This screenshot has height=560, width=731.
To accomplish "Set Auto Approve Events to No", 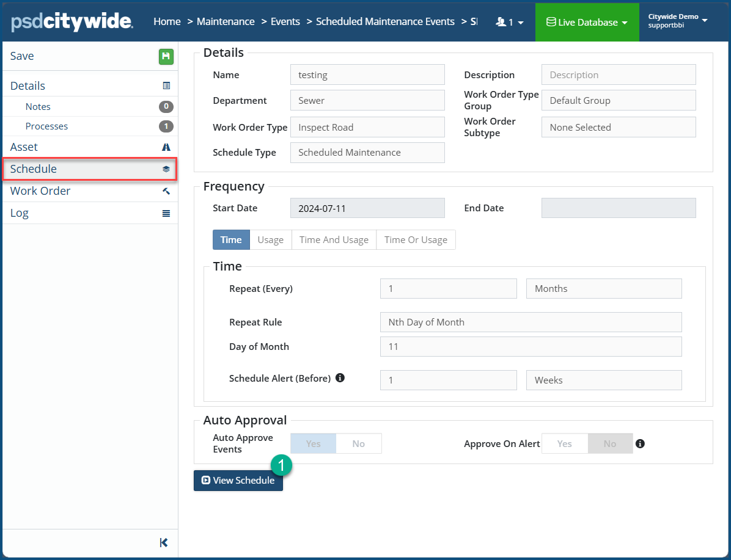I will point(359,443).
